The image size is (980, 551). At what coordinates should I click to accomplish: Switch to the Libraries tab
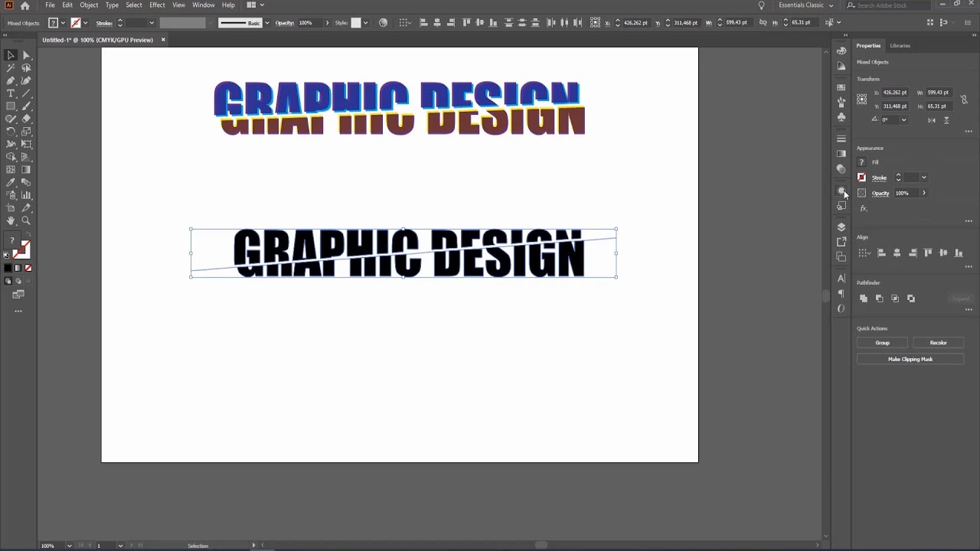pyautogui.click(x=900, y=46)
